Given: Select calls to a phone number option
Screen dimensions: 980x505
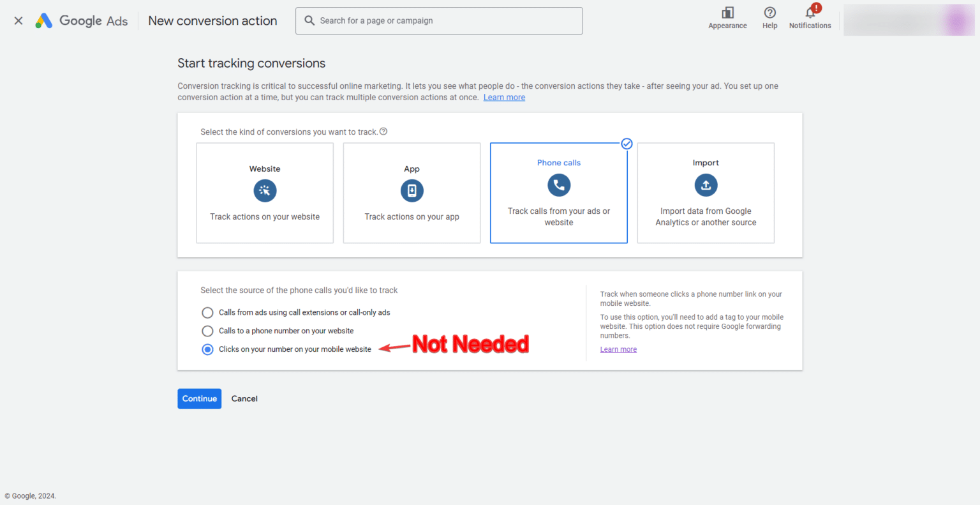Looking at the screenshot, I should (207, 331).
